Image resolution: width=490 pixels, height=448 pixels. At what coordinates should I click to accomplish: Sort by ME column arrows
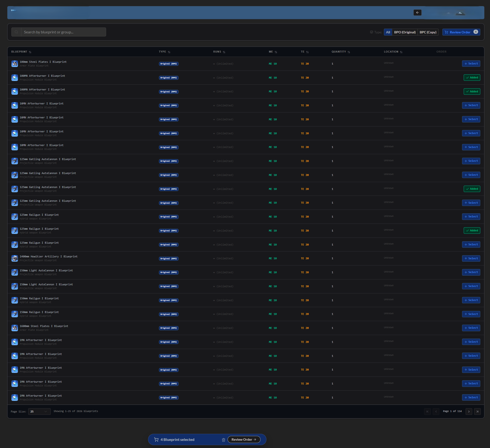click(x=276, y=52)
